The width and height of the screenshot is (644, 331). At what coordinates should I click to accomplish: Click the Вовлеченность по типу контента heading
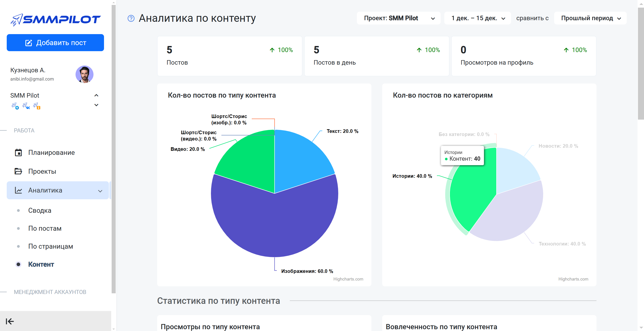click(x=441, y=327)
